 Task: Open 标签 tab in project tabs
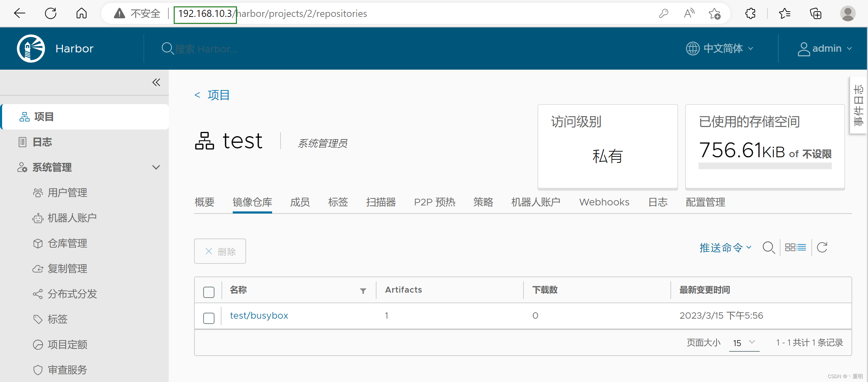(338, 202)
